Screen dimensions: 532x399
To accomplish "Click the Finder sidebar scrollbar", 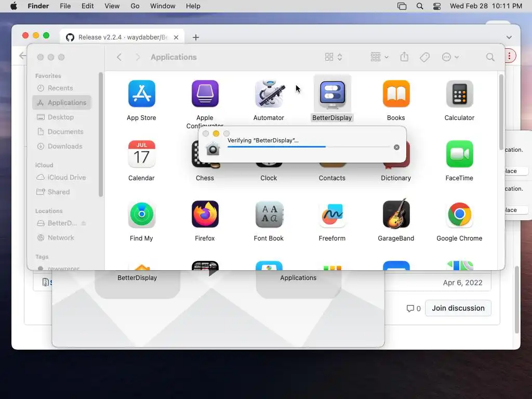I will point(100,135).
